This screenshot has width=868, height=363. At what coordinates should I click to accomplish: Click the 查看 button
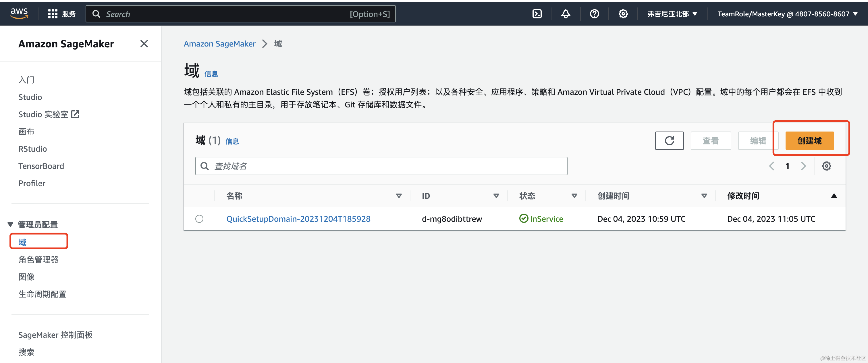coord(710,140)
